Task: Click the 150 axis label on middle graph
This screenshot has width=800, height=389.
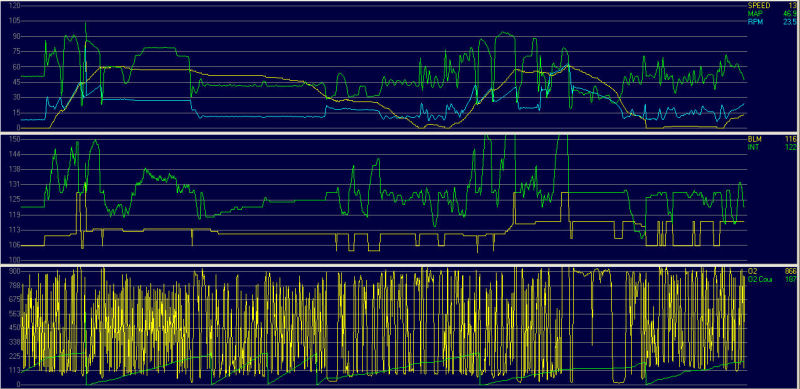Action: [x=15, y=139]
